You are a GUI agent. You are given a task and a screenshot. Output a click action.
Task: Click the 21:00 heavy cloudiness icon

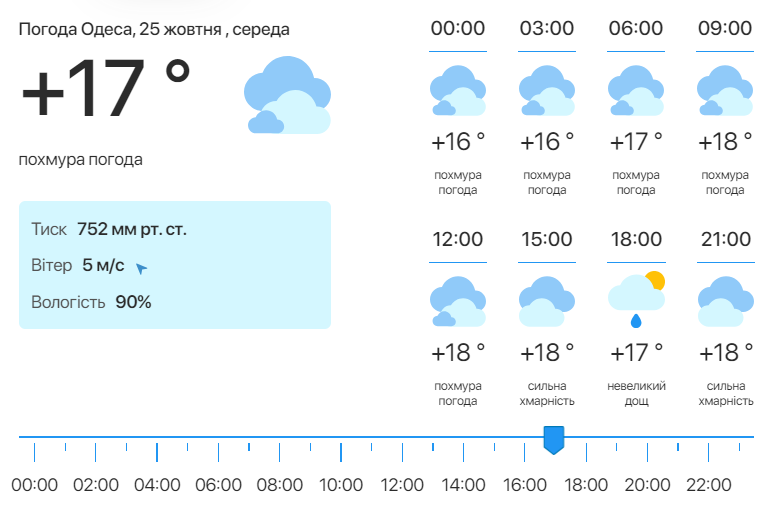click(x=725, y=302)
